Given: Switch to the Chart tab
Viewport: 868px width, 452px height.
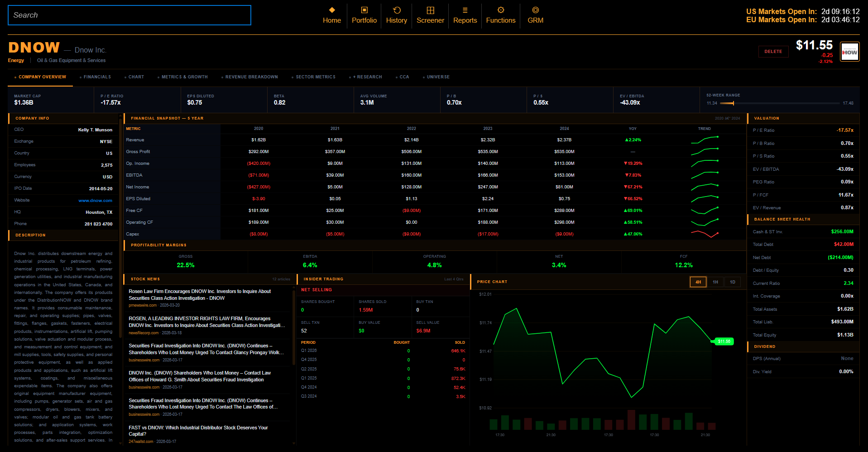Looking at the screenshot, I should point(134,77).
